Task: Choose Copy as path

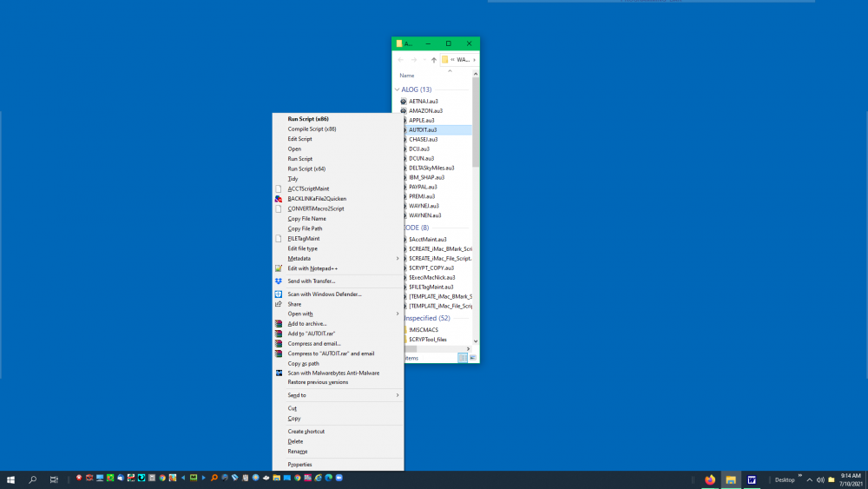Action: [x=338, y=363]
